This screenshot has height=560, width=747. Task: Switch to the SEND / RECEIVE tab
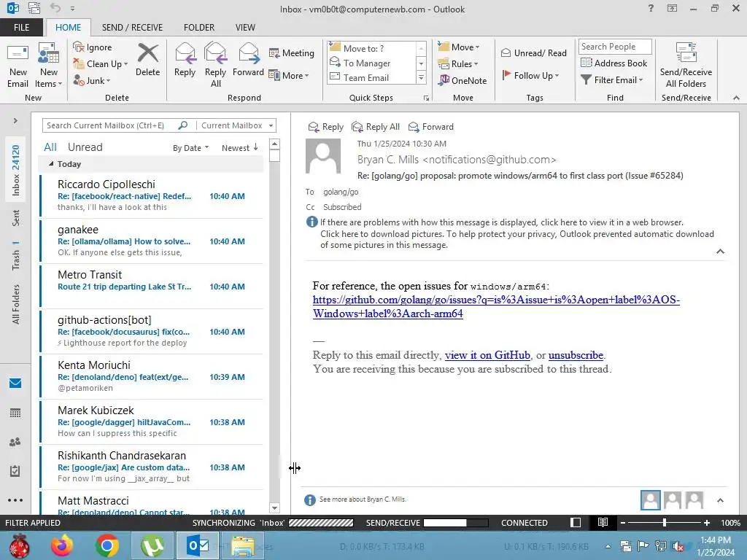[x=132, y=27]
